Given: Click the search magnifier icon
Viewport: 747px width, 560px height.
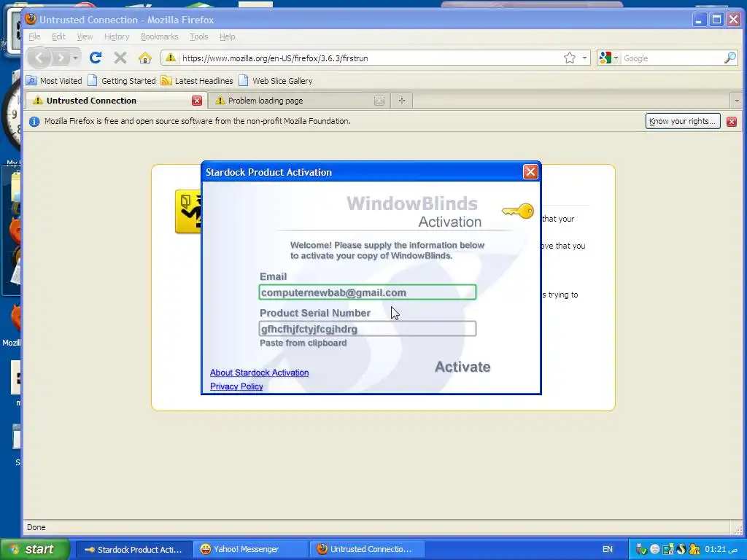Looking at the screenshot, I should click(x=729, y=58).
